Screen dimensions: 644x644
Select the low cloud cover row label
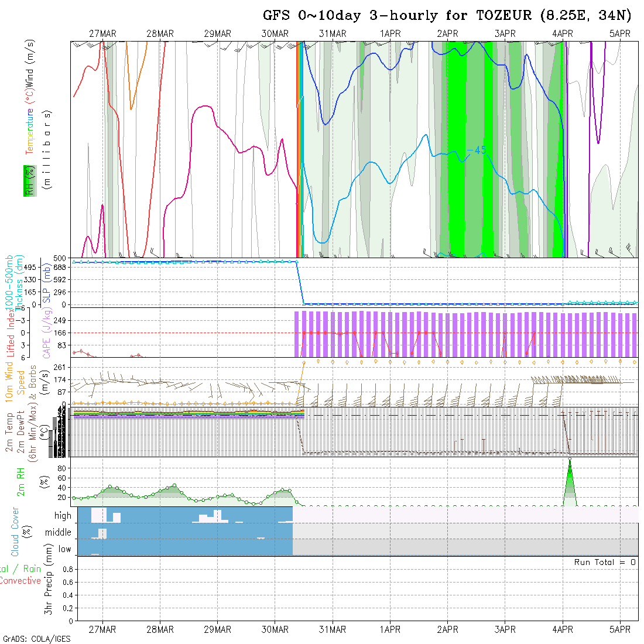[x=64, y=549]
